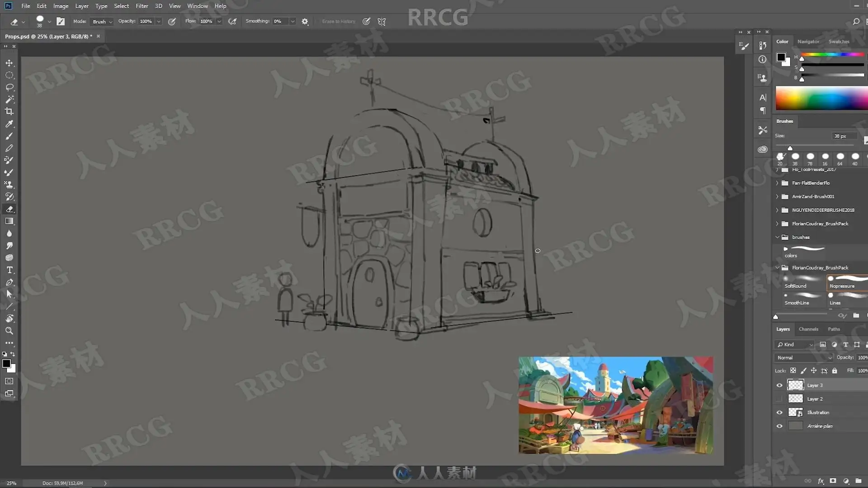This screenshot has width=868, height=488.
Task: Select the Lines brush preset
Action: point(847,299)
